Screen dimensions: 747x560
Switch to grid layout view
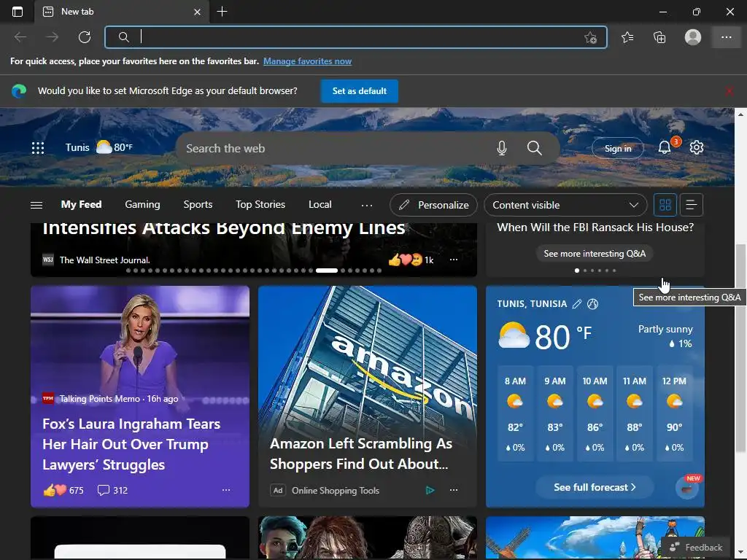(x=665, y=205)
